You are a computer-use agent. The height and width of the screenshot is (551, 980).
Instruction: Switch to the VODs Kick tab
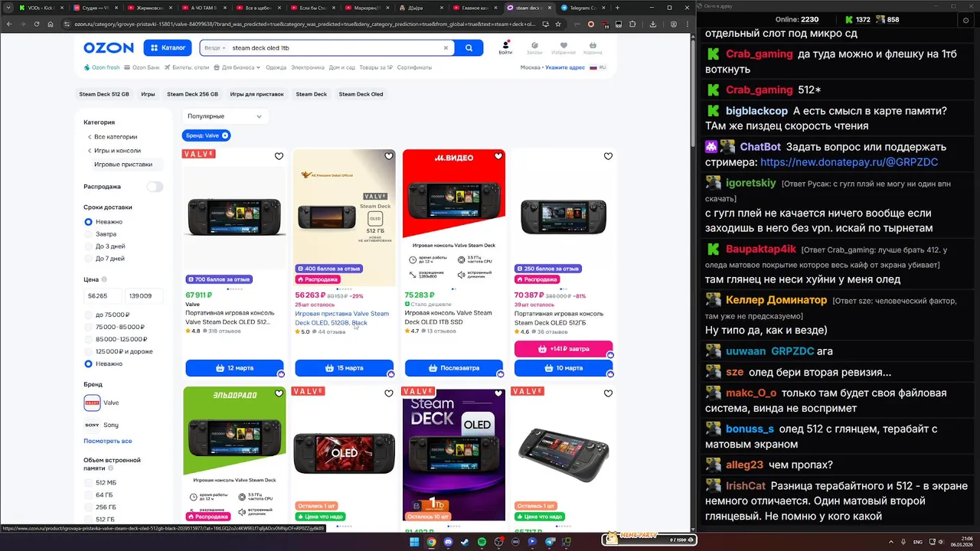click(x=42, y=8)
